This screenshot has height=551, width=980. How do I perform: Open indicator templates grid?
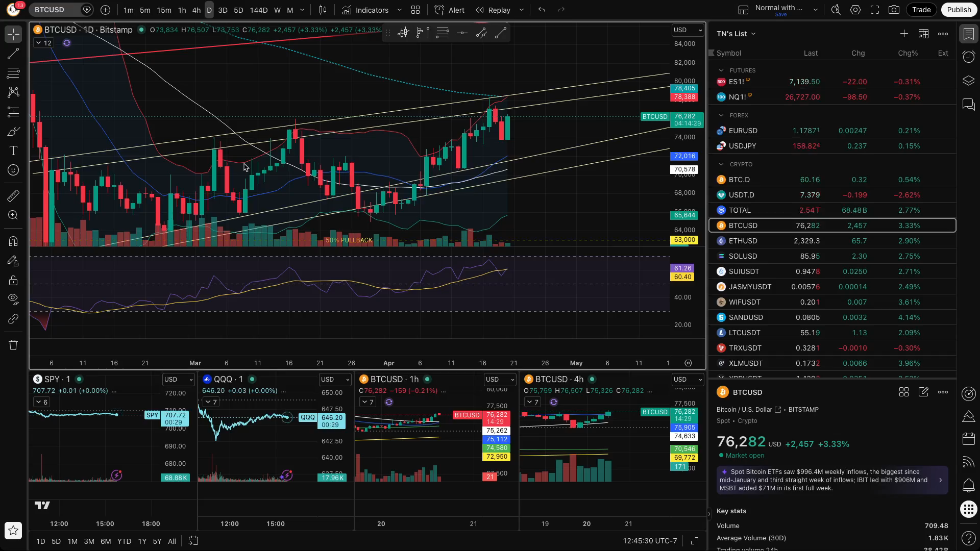415,10
